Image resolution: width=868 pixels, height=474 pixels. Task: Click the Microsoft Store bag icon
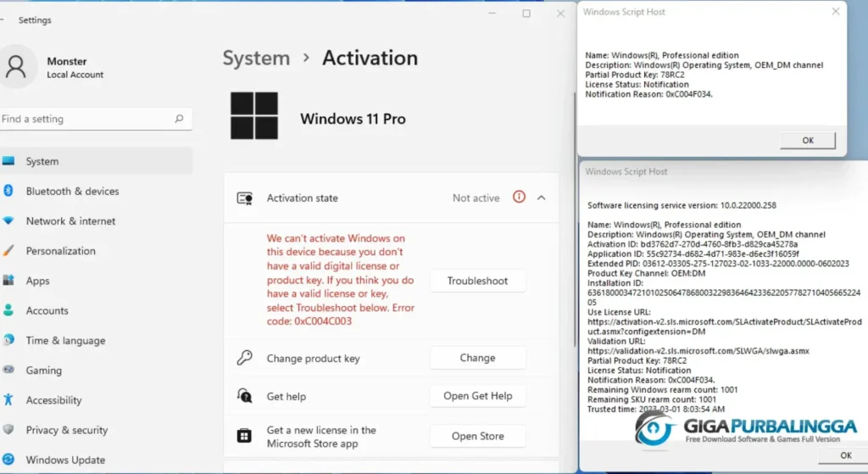(x=244, y=436)
